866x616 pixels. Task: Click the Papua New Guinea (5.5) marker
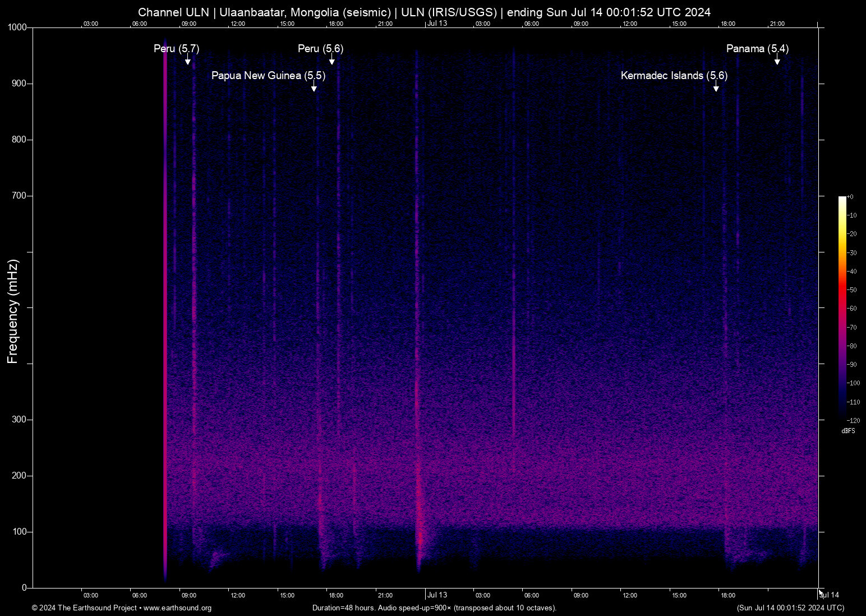coord(314,88)
